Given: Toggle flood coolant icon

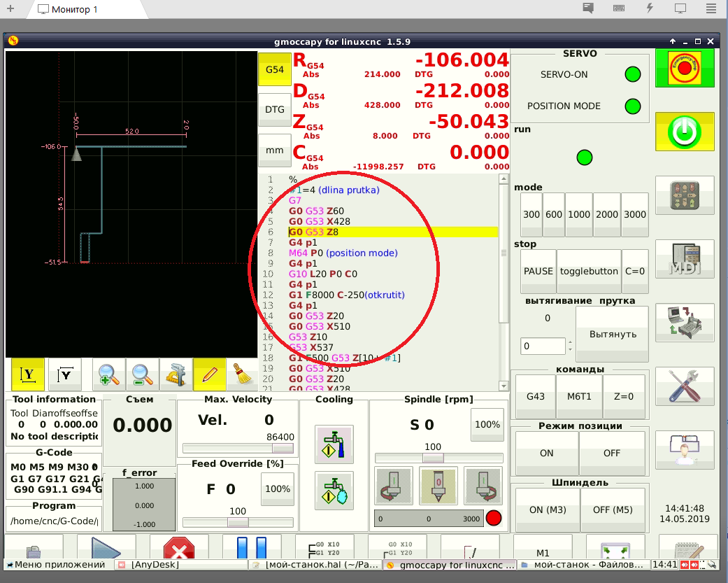Looking at the screenshot, I should (x=334, y=444).
